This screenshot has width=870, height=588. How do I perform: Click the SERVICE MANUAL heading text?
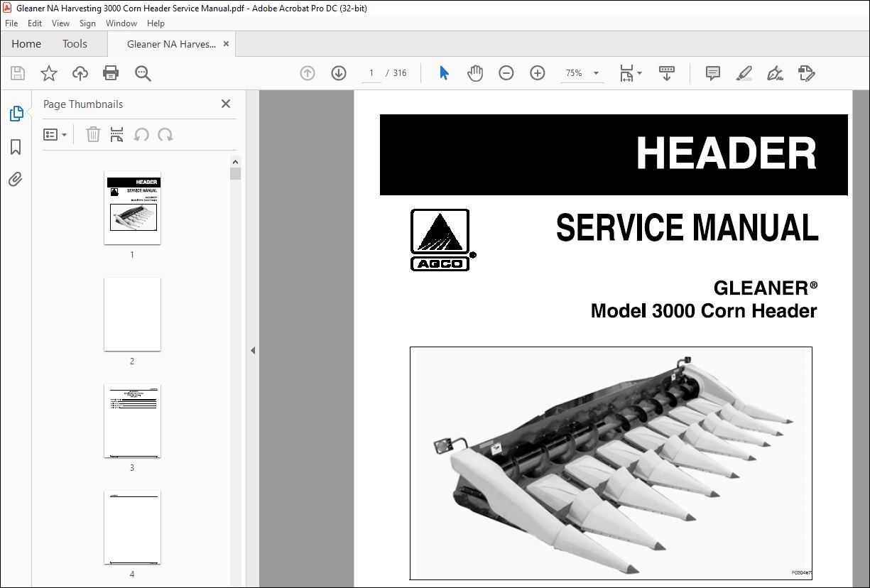(687, 228)
